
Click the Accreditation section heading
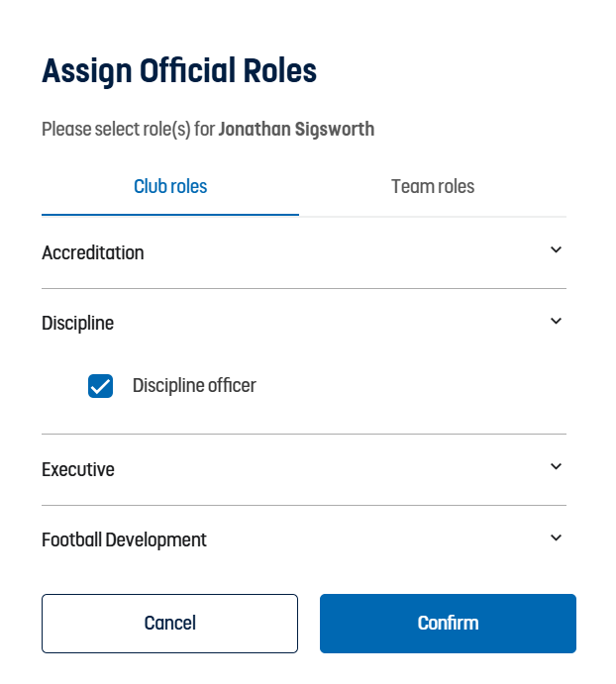93,252
